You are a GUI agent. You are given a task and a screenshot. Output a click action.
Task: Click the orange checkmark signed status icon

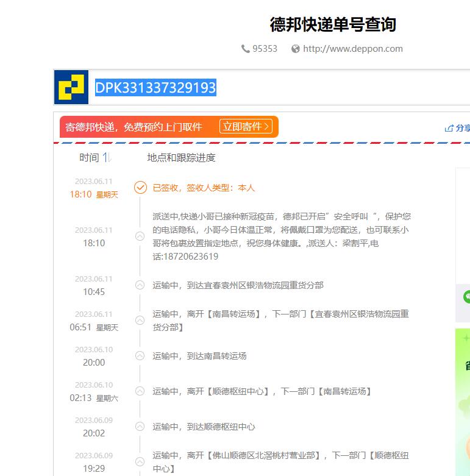click(140, 188)
